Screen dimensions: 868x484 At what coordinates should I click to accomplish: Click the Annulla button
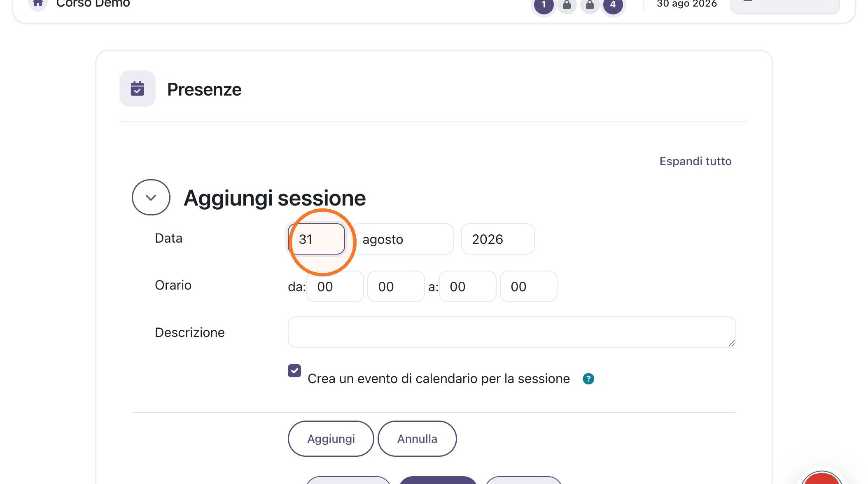coord(417,439)
